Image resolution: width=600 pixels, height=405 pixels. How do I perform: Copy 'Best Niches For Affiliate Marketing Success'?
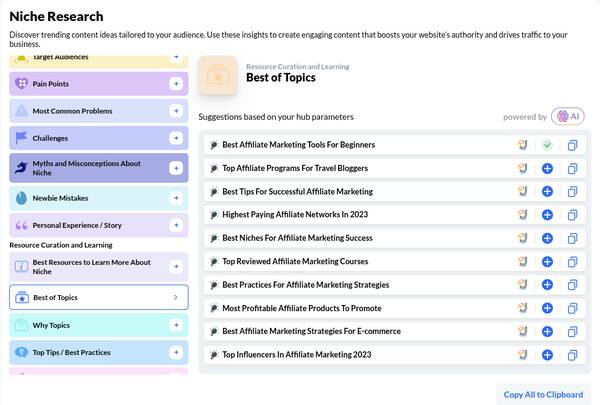tap(573, 238)
